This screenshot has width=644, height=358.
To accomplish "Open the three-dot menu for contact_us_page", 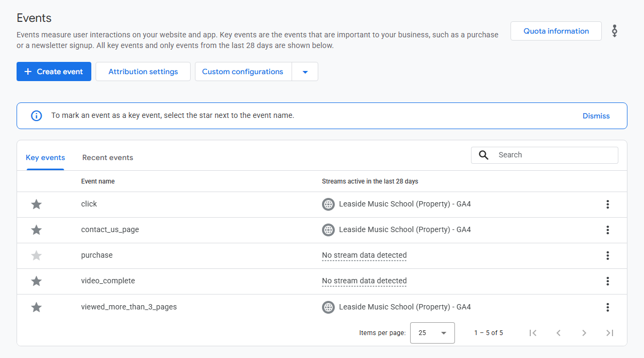I will pos(608,230).
